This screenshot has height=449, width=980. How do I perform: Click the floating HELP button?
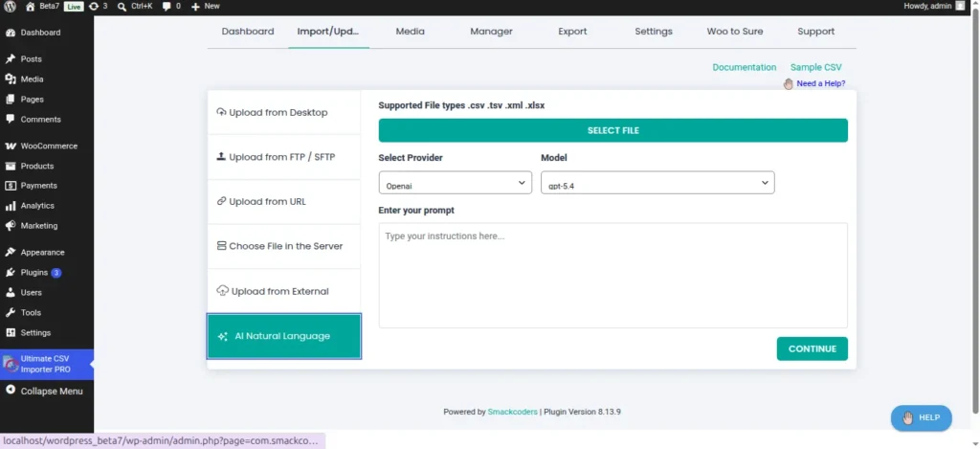(922, 417)
